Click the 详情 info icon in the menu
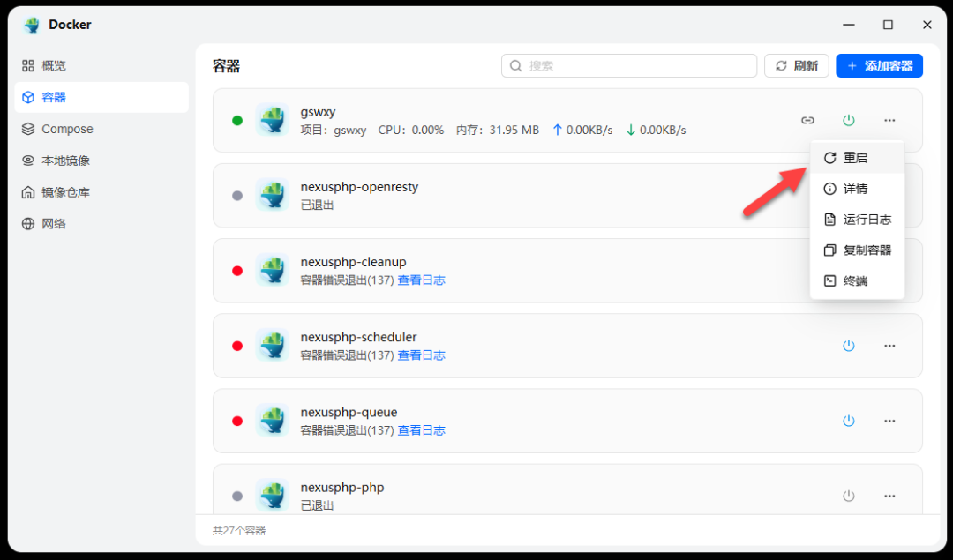Viewport: 953px width, 560px height. pos(829,189)
